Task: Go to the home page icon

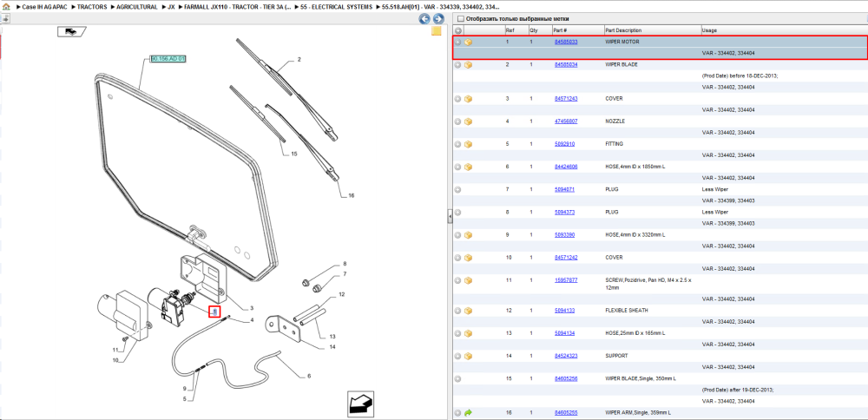Action: click(x=7, y=7)
